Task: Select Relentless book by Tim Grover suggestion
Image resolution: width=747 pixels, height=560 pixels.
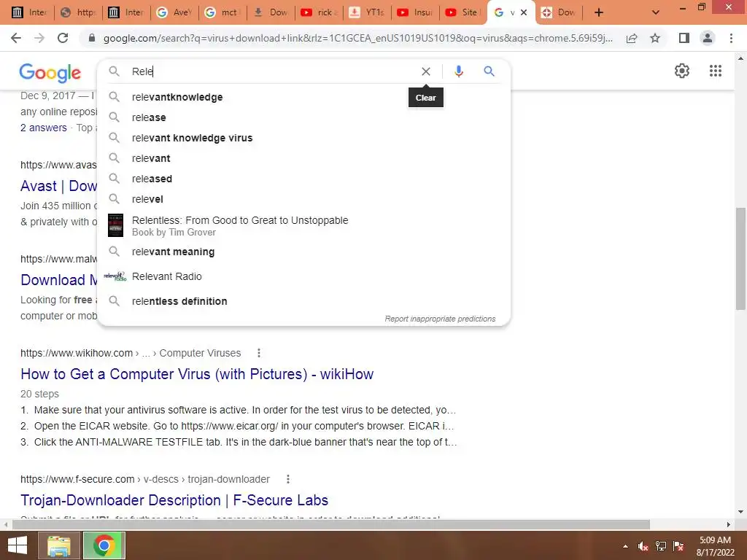Action: pos(303,226)
